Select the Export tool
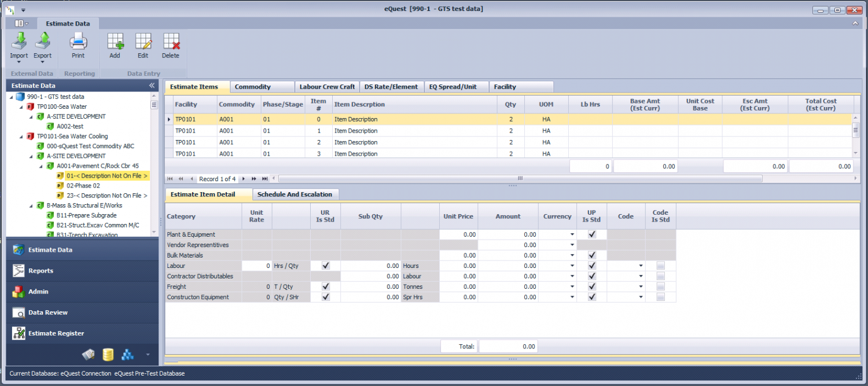The width and height of the screenshot is (868, 386). 42,46
